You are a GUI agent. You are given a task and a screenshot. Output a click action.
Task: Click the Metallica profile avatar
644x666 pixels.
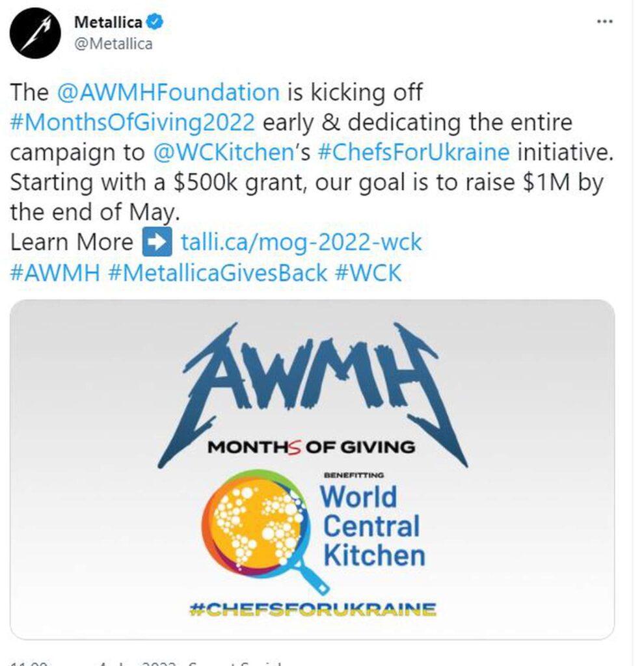point(36,33)
